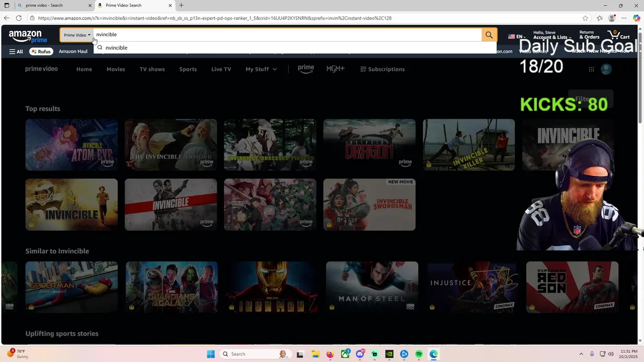Open the Invincible football movie thumbnail

(x=71, y=205)
